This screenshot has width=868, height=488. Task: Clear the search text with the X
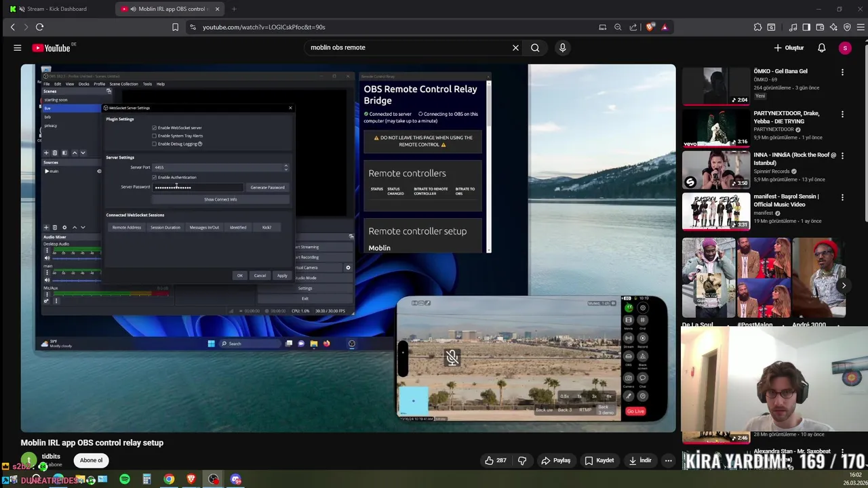[515, 47]
